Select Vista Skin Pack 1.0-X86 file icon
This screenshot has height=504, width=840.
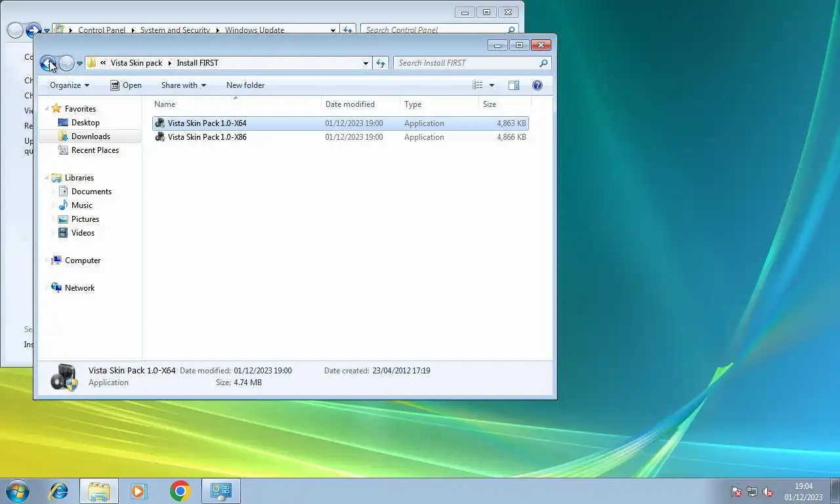(x=159, y=137)
